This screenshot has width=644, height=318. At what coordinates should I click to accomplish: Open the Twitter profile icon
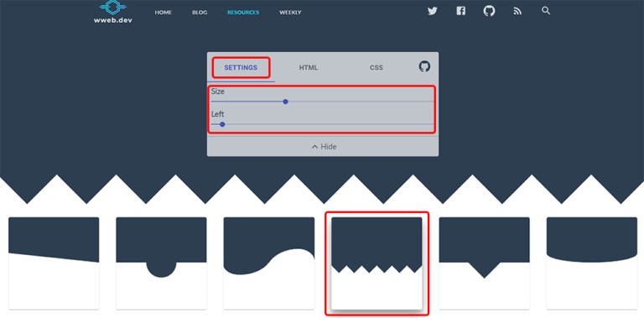point(432,12)
